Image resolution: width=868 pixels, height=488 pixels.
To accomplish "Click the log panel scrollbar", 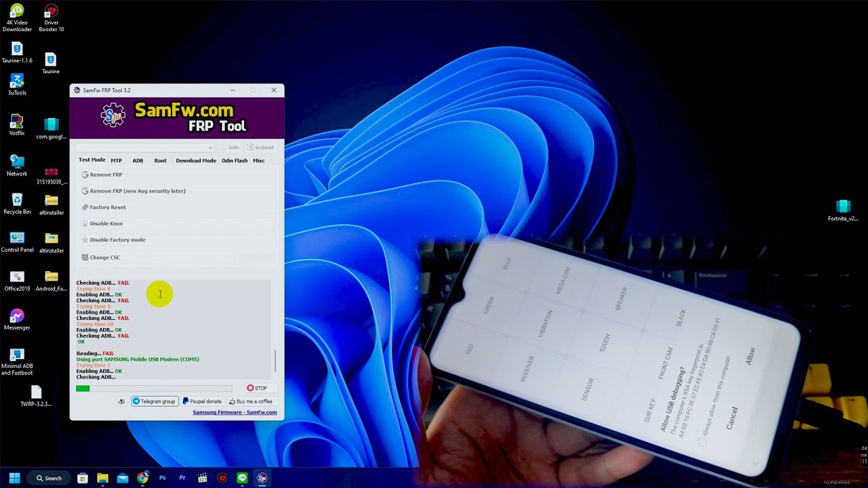I will [275, 361].
